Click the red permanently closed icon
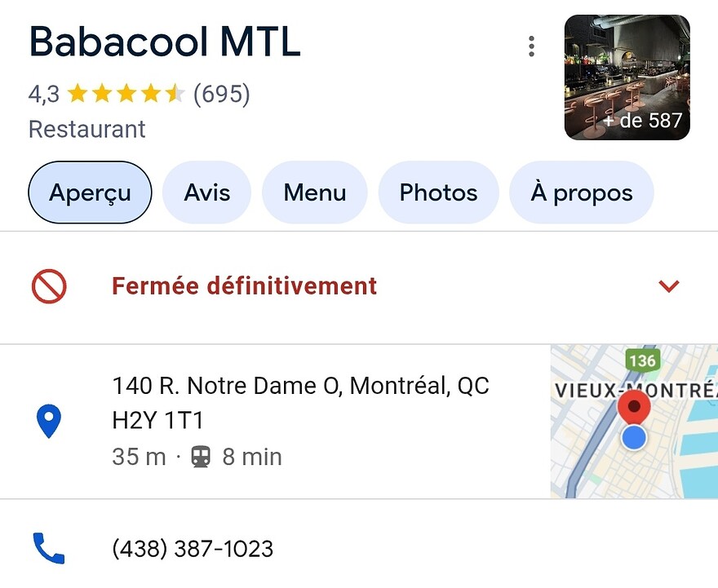Viewport: 718px width, 588px height. tap(49, 287)
